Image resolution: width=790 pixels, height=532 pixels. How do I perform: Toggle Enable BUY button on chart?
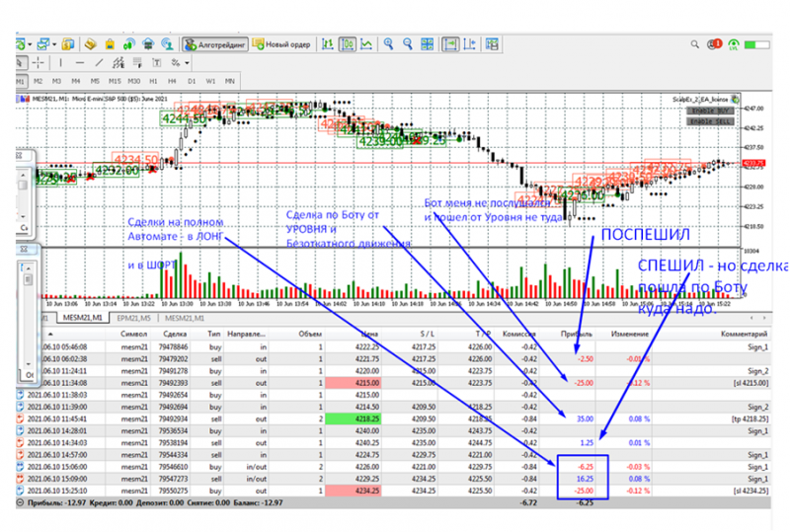(710, 111)
